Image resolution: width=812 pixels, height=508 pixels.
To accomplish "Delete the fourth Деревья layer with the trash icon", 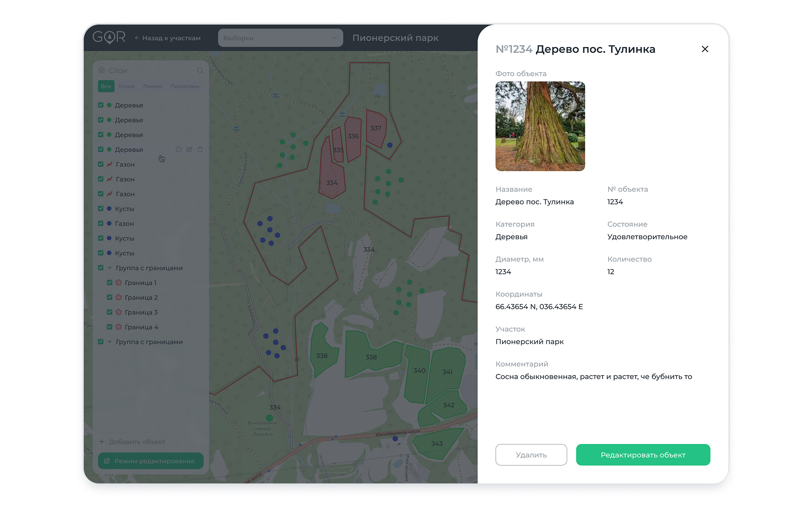I will 200,149.
